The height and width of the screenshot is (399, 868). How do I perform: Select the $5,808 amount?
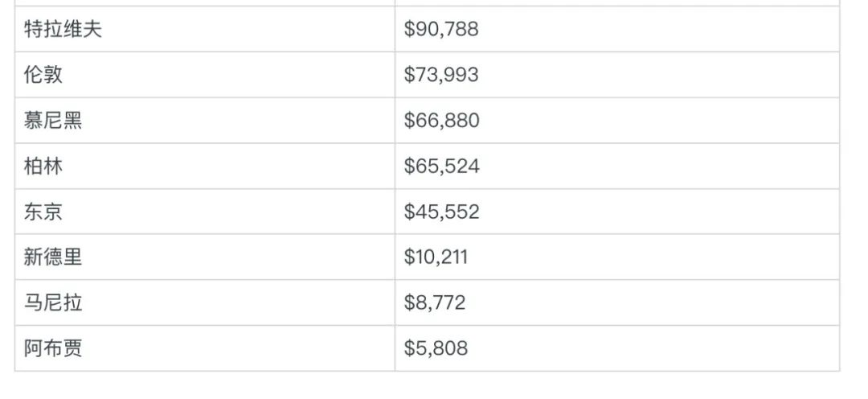click(436, 348)
